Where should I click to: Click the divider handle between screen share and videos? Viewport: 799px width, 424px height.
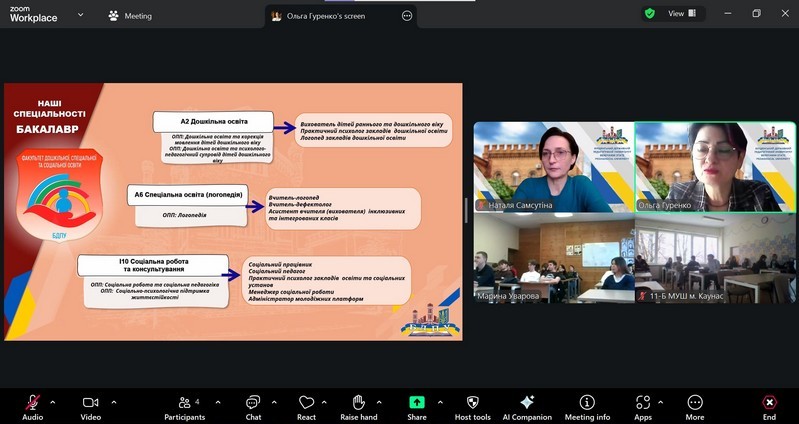point(467,211)
